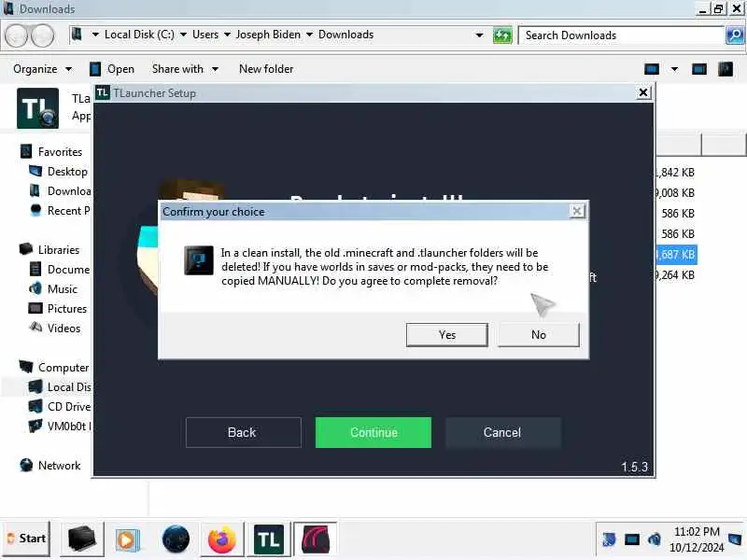Click the address bar folder icon

(78, 35)
